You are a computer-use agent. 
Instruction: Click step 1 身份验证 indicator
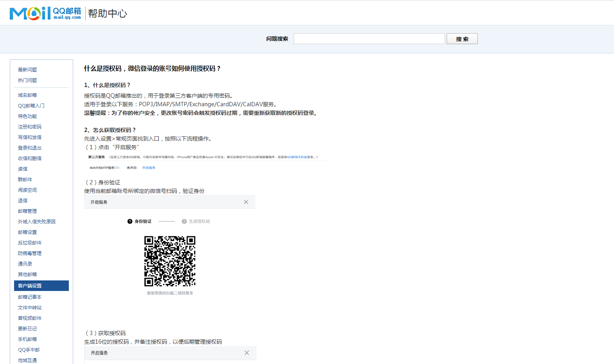(x=140, y=221)
